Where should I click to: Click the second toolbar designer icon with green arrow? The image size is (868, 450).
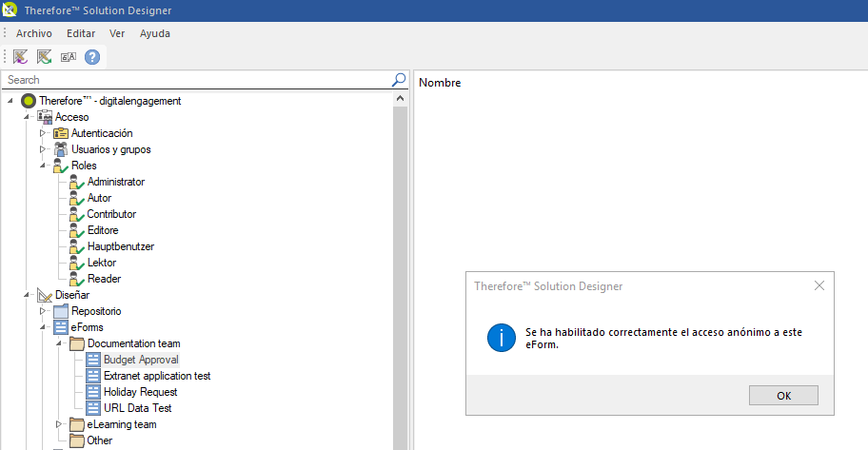tap(45, 56)
